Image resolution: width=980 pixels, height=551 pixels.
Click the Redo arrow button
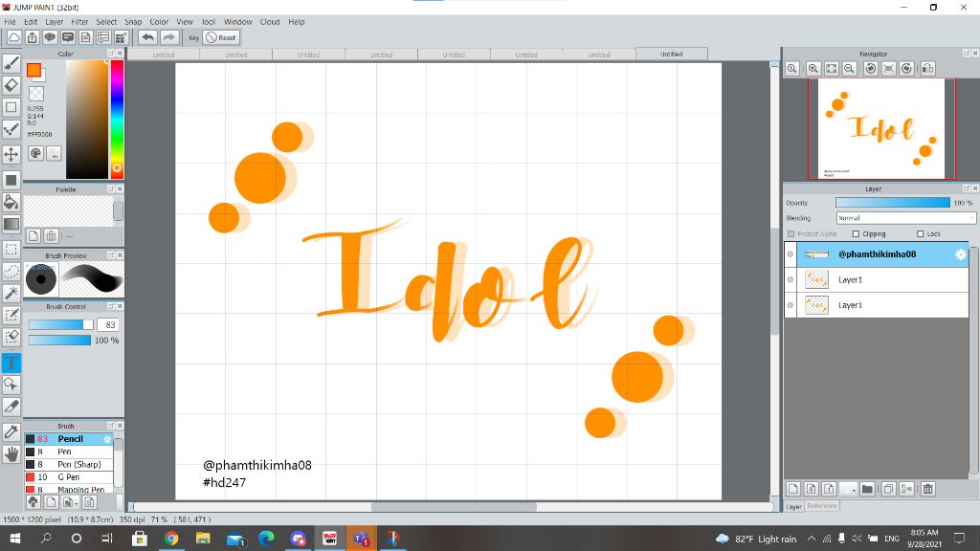pyautogui.click(x=168, y=37)
